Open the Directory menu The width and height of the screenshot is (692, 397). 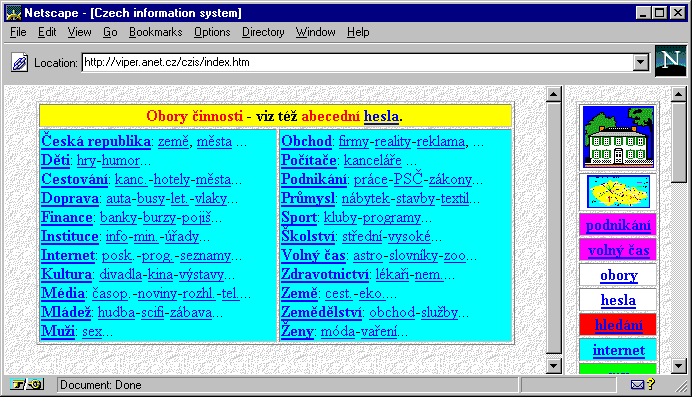pyautogui.click(x=263, y=32)
